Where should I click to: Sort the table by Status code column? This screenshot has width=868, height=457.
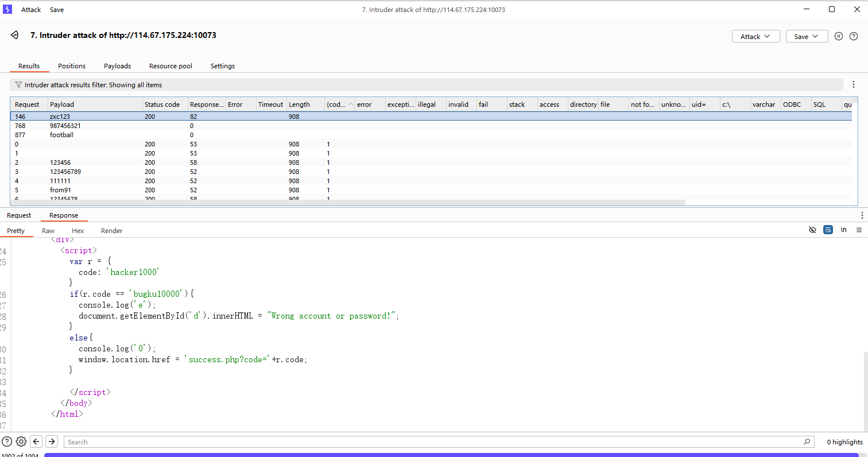(x=165, y=104)
